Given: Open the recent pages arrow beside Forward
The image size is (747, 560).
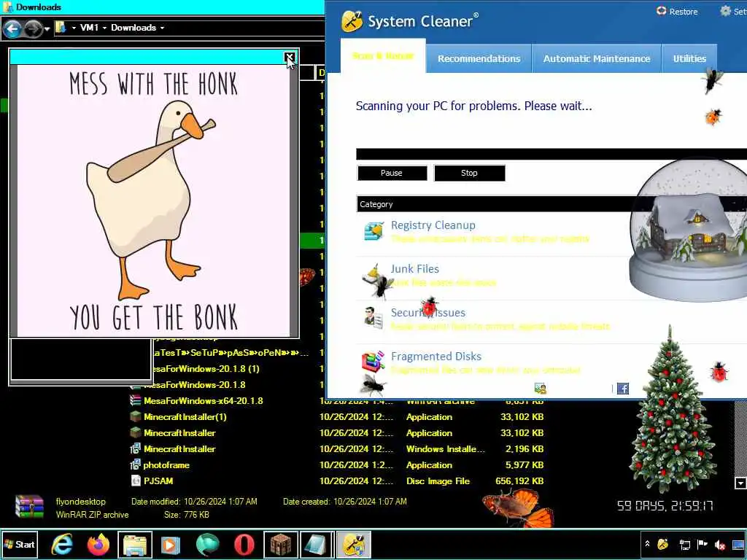Looking at the screenshot, I should coord(47,29).
